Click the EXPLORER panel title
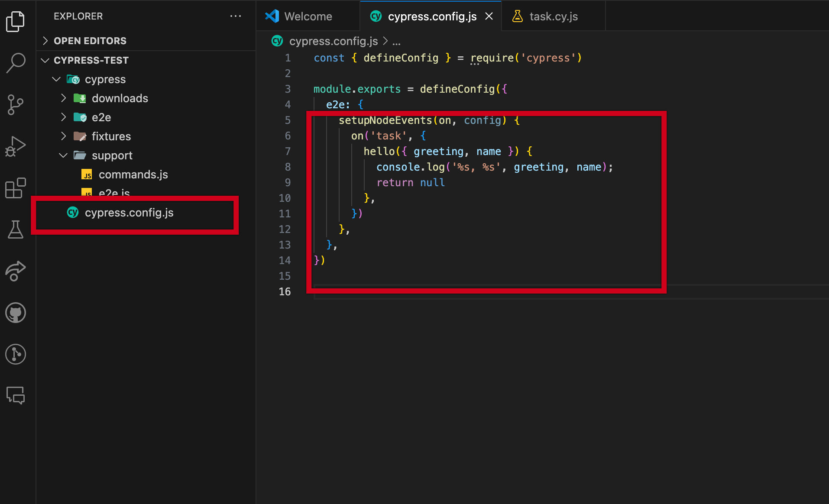Viewport: 829px width, 504px height. click(78, 16)
